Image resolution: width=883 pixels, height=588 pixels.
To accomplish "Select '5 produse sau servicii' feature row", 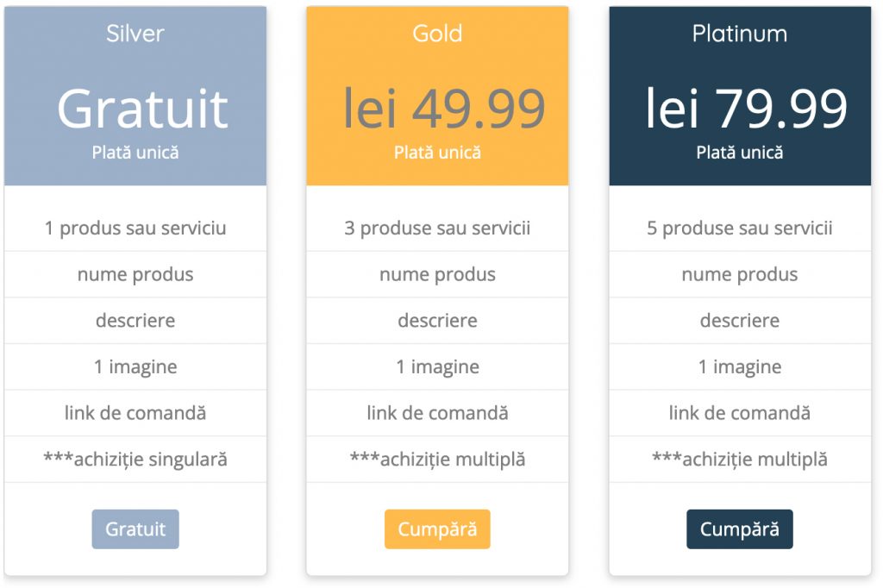I will point(740,228).
